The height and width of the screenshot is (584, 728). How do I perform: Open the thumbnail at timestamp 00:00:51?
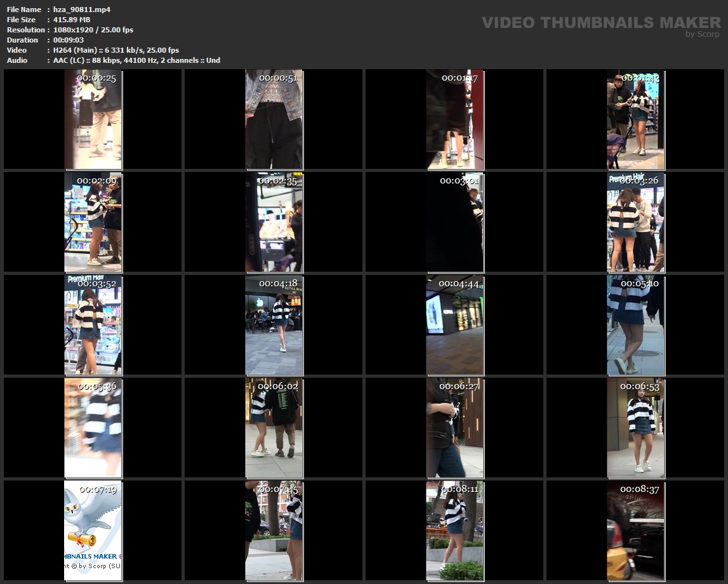[274, 119]
